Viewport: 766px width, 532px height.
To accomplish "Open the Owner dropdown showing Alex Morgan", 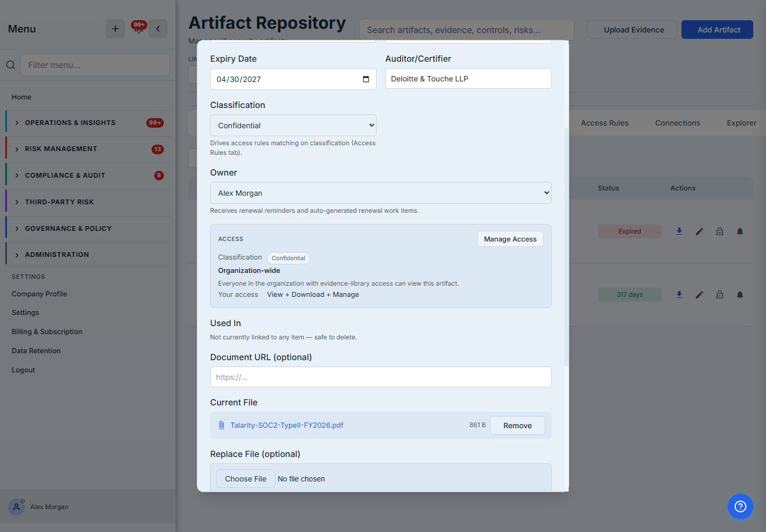I will pos(381,193).
